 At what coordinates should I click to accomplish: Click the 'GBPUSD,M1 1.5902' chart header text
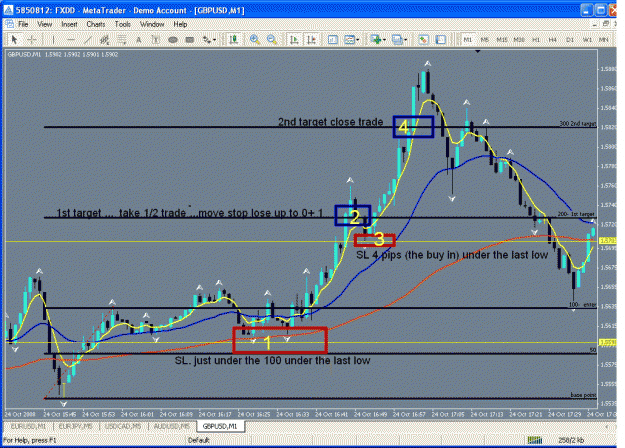(63, 54)
